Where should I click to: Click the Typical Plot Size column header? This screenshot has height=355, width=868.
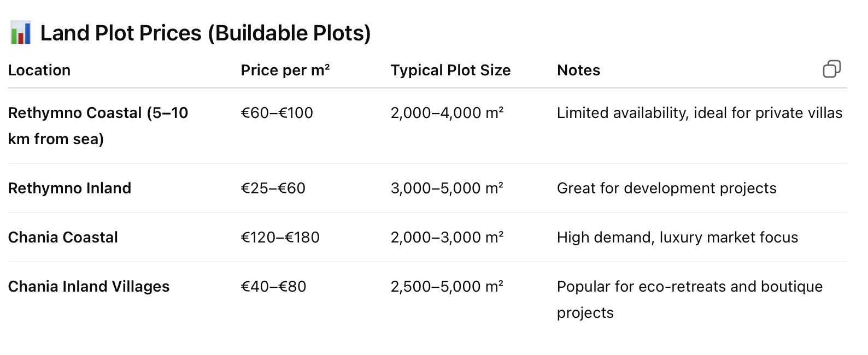click(x=450, y=70)
